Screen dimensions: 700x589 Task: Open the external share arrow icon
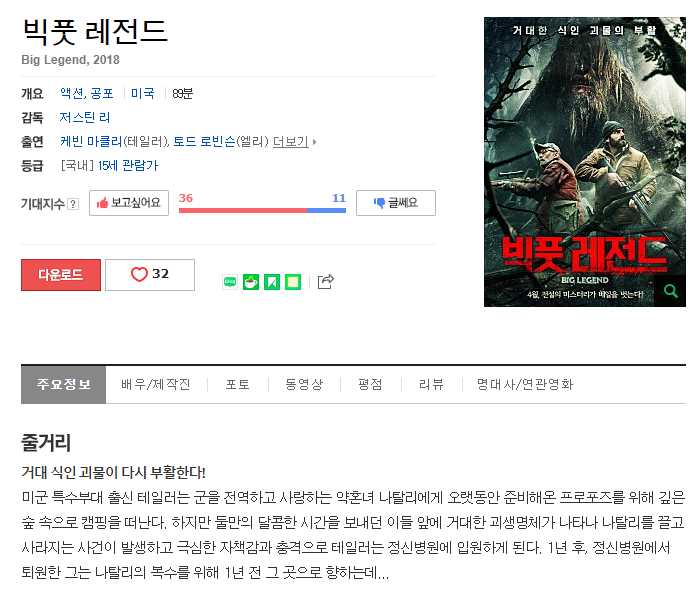click(325, 281)
